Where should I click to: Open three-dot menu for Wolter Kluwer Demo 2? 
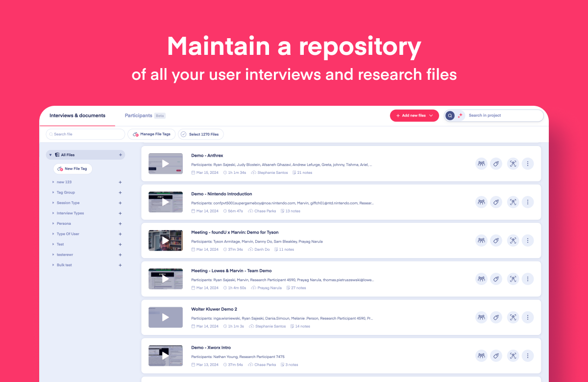click(x=527, y=317)
